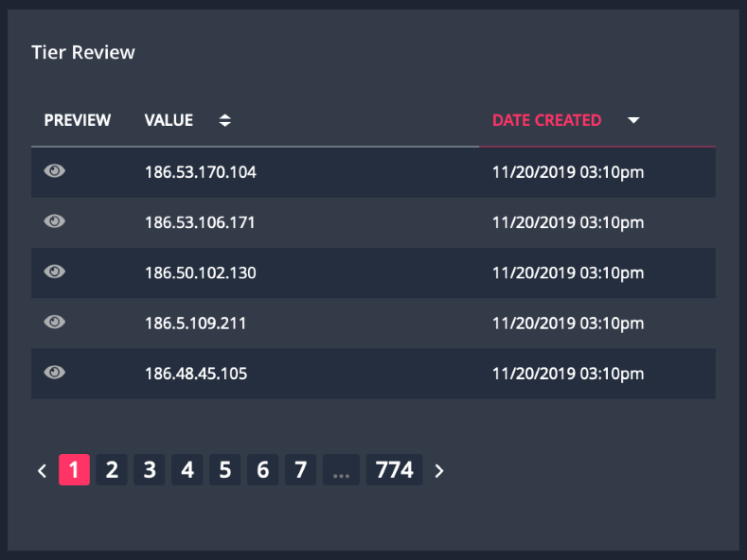This screenshot has height=560, width=747.
Task: Jump to last page 774
Action: point(395,470)
